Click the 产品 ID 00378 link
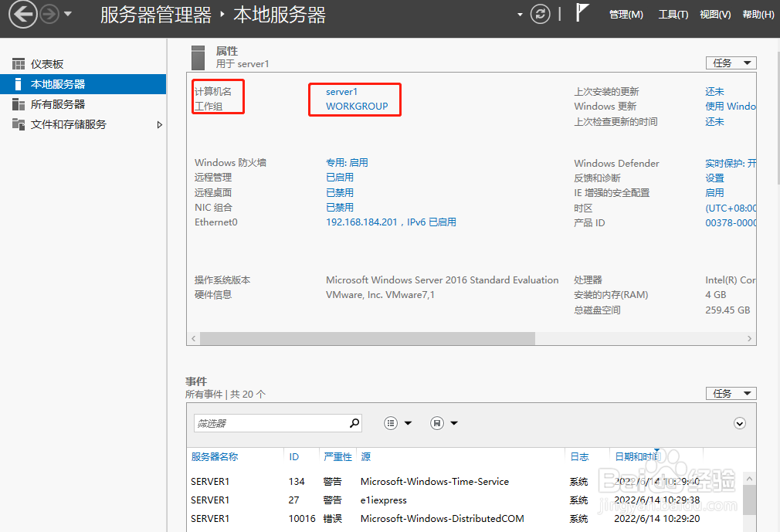 tap(731, 223)
